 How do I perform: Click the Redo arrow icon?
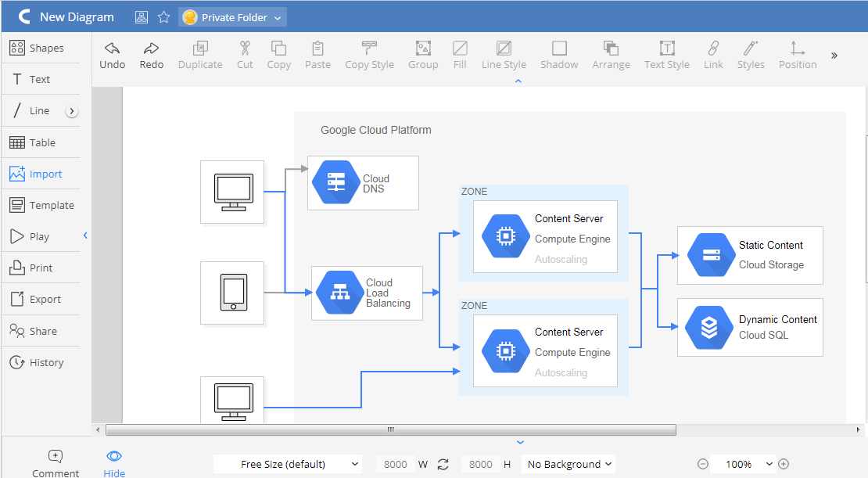151,49
